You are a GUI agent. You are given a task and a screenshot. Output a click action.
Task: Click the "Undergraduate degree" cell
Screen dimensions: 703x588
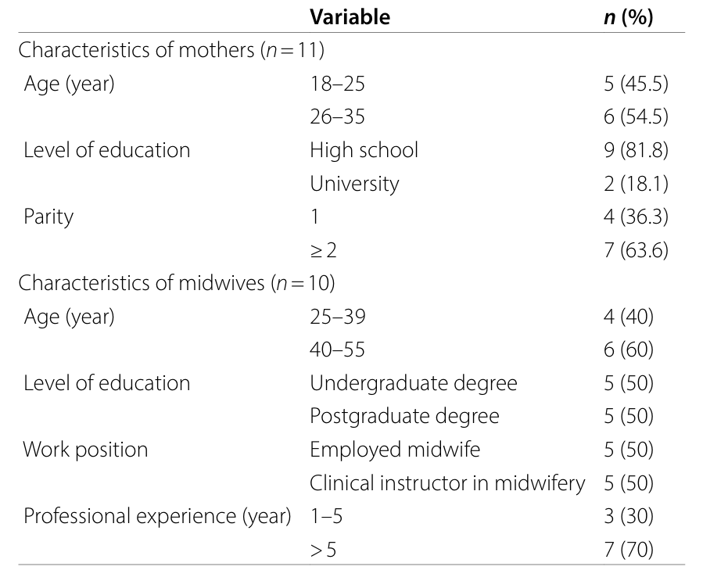pyautogui.click(x=413, y=383)
